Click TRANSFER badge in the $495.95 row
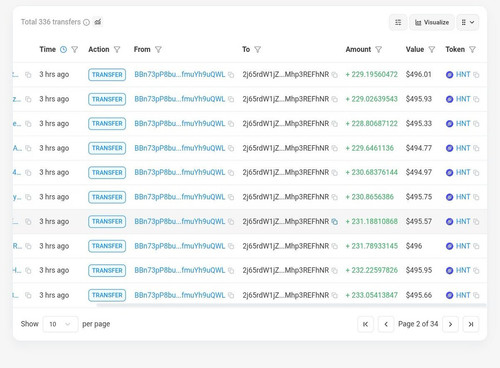 tap(107, 271)
